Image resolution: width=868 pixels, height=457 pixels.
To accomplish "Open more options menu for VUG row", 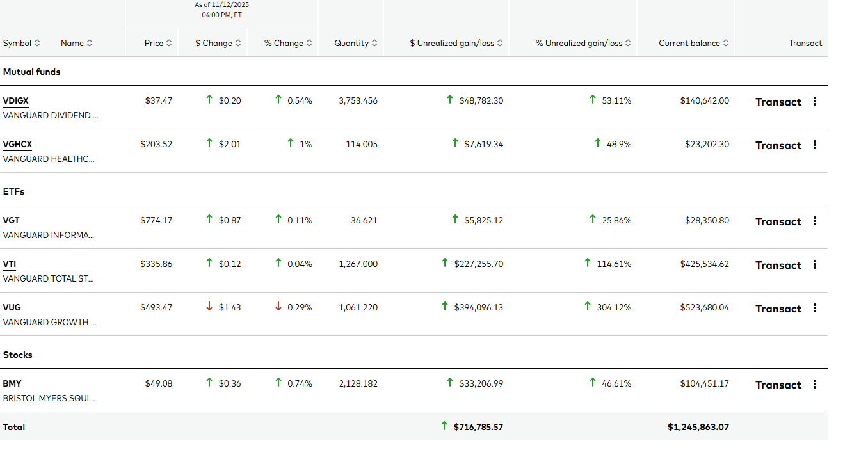I will (815, 308).
